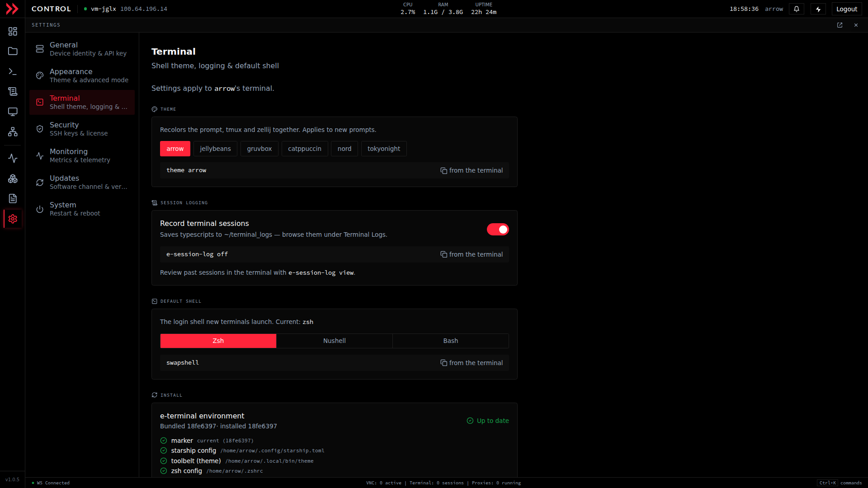
Task: Click the marker current check row
Action: (207, 441)
